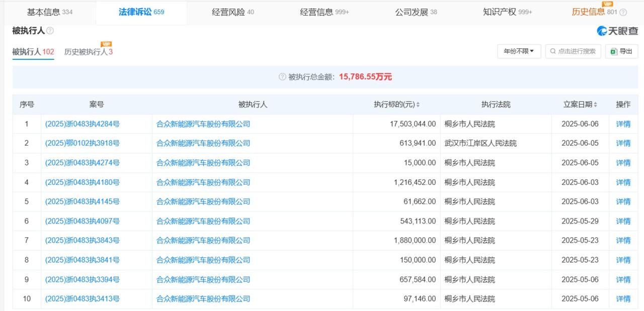Screen dimensions: 644x311
Task: Switch to the 历史被执行人 3 sub-tab
Action: (x=89, y=51)
